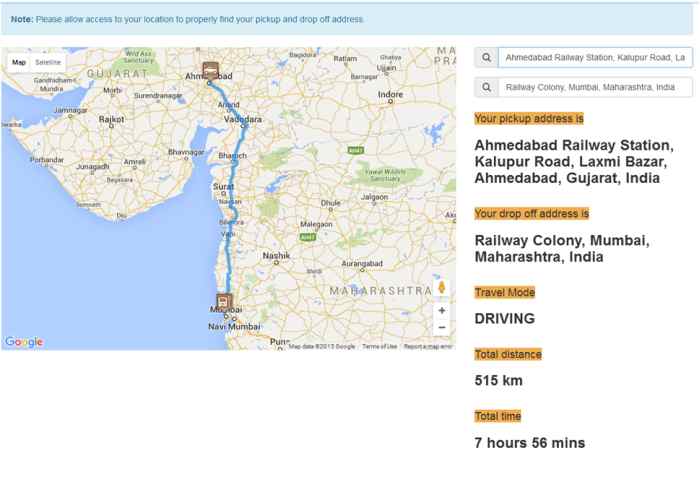Screen dimensions: 700x482
Task: Open the Terms of Use link
Action: point(379,346)
